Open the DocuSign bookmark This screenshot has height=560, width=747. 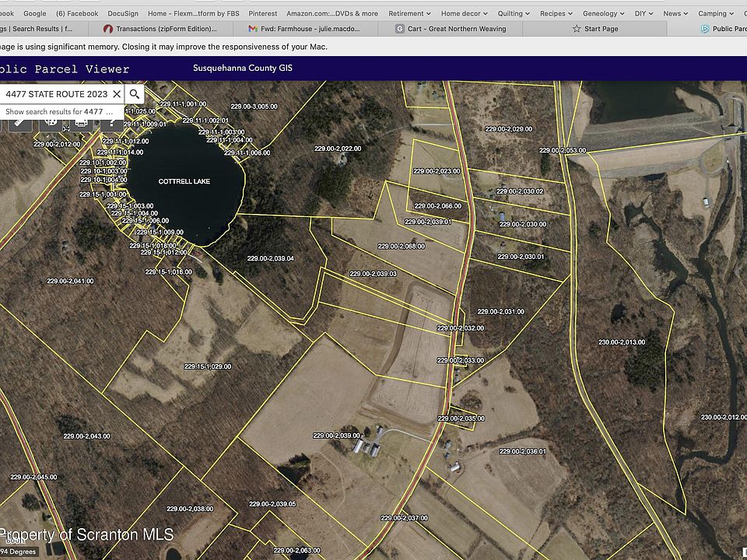click(x=123, y=13)
